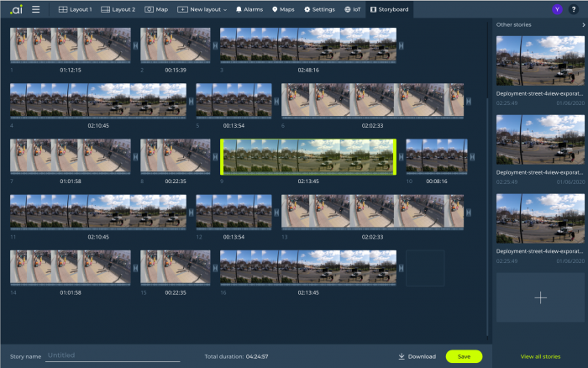This screenshot has height=368, width=588.
Task: Open the IoT tab
Action: pyautogui.click(x=353, y=9)
